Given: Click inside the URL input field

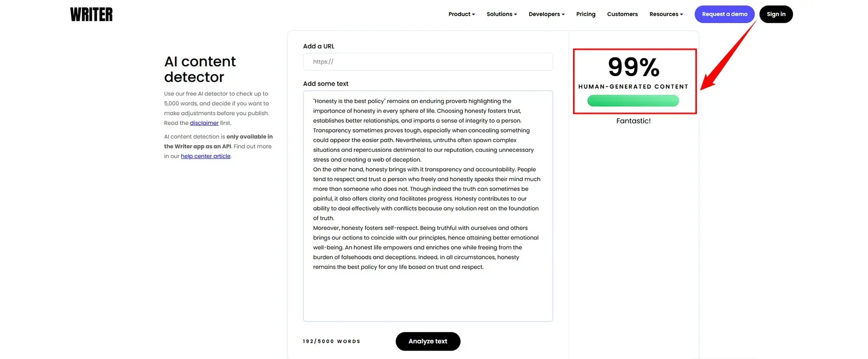Looking at the screenshot, I should coord(428,61).
